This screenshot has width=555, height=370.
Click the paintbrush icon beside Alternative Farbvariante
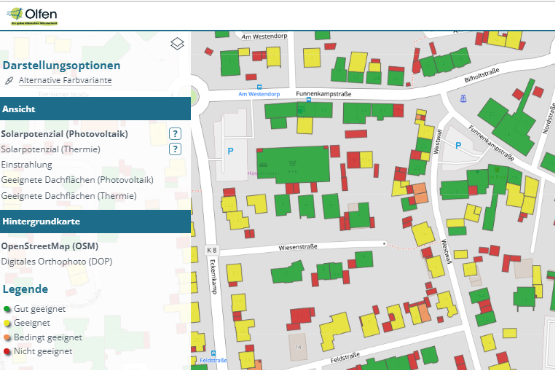pyautogui.click(x=9, y=81)
